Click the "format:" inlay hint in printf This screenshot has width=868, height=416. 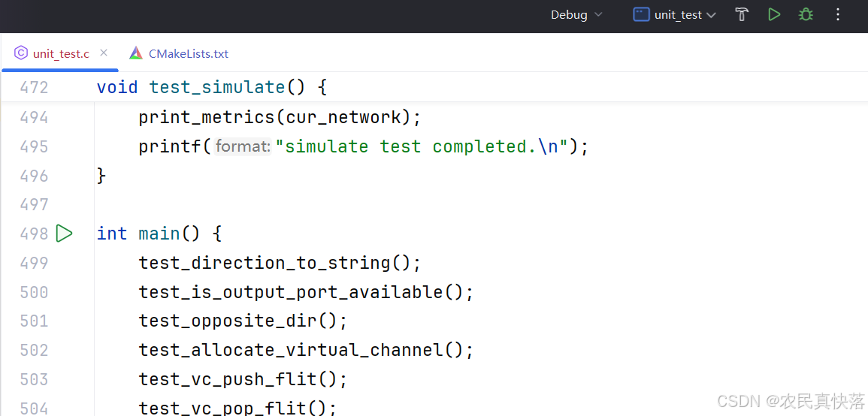pyautogui.click(x=242, y=146)
